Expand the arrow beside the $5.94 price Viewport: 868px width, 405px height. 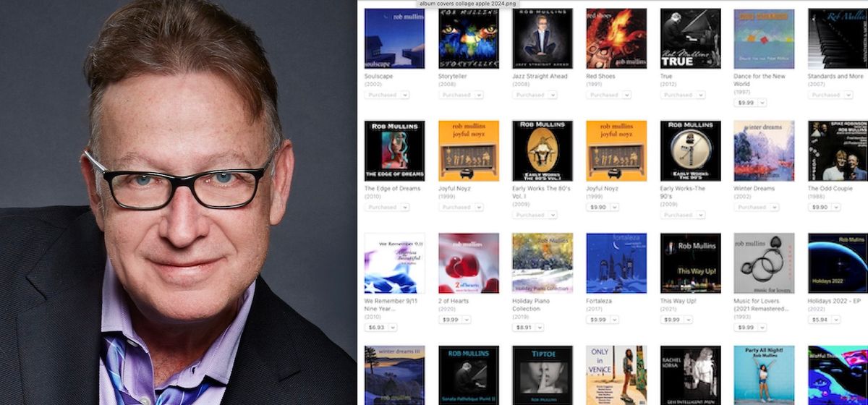click(x=837, y=320)
